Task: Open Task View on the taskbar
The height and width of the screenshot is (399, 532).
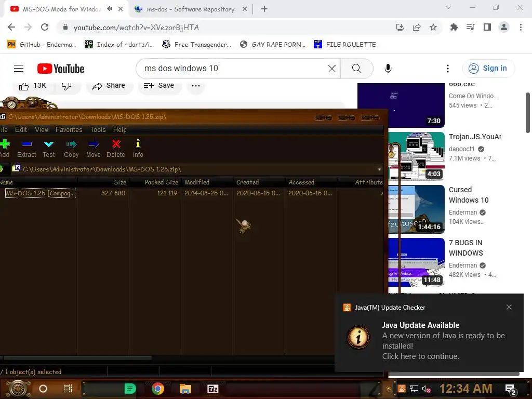Action: 68,389
